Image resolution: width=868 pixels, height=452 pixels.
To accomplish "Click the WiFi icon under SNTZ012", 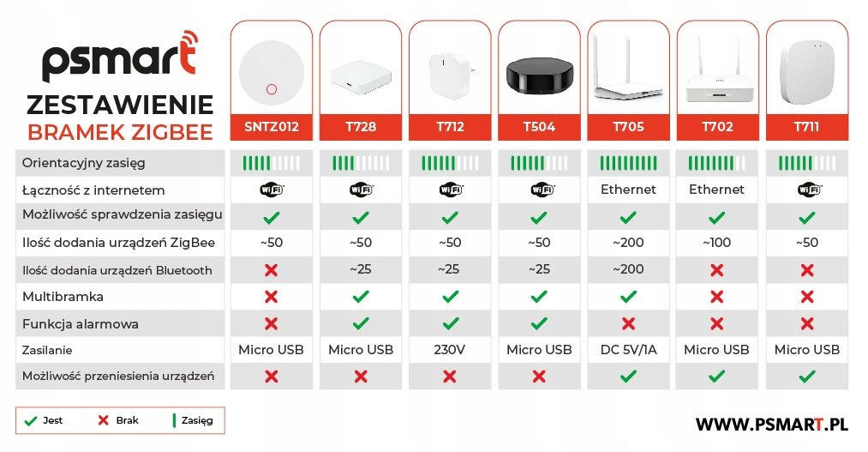I will tap(271, 190).
